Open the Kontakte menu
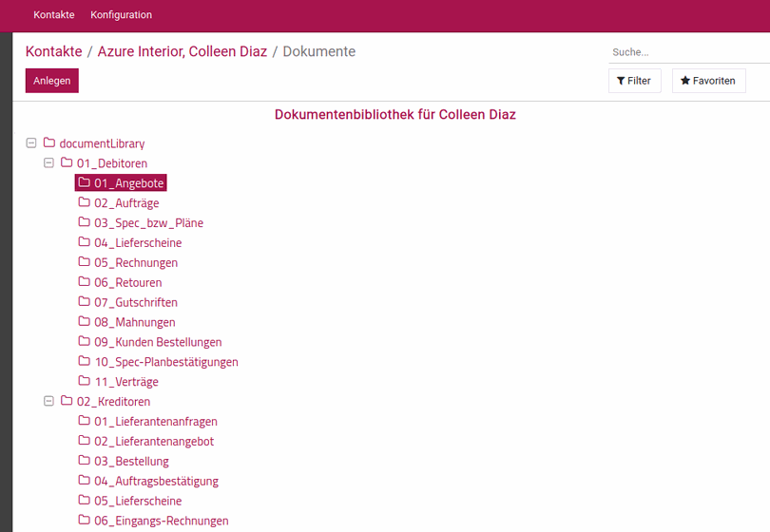 [x=54, y=14]
